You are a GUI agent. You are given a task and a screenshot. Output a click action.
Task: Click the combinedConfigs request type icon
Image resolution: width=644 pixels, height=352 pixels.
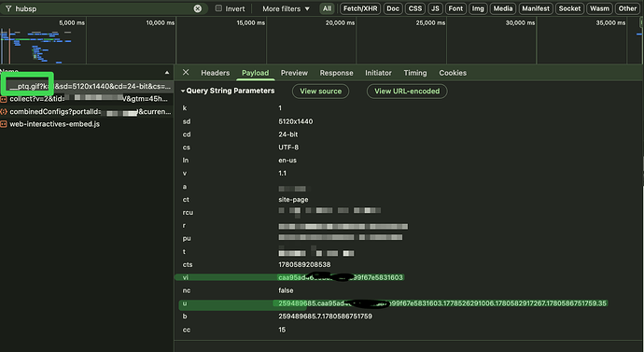4,112
